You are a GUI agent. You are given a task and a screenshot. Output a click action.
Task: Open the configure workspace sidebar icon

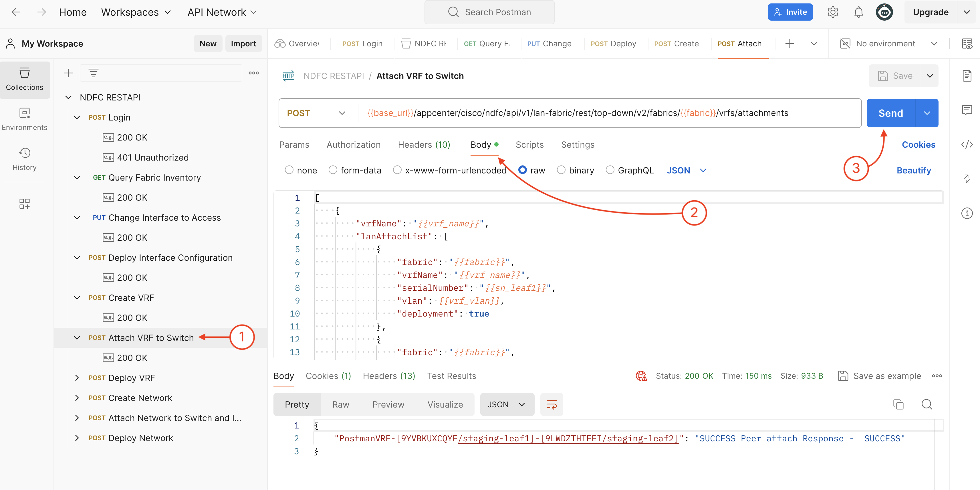pyautogui.click(x=25, y=204)
